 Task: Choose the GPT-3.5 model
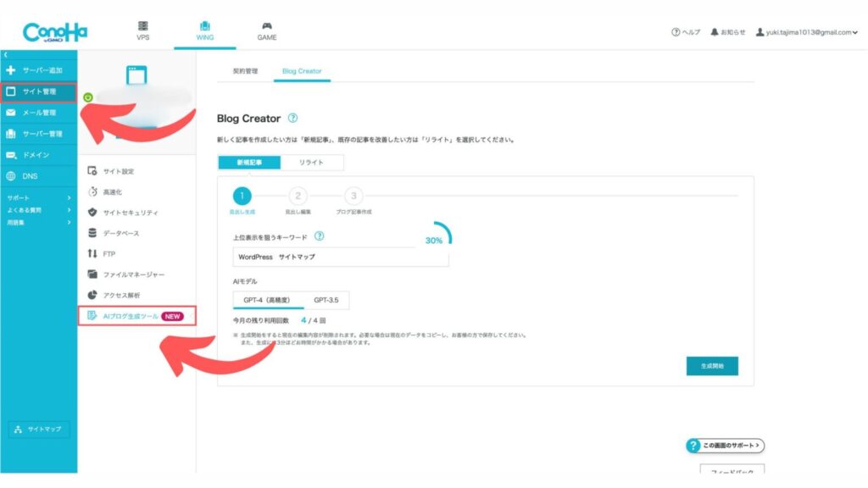click(x=326, y=300)
